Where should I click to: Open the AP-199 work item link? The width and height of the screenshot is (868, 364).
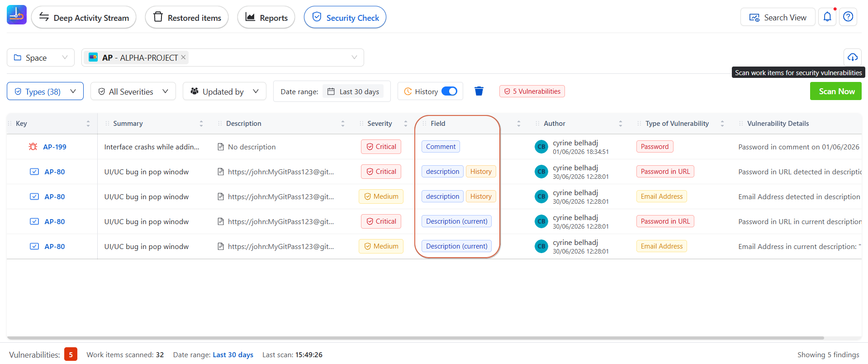(x=55, y=147)
